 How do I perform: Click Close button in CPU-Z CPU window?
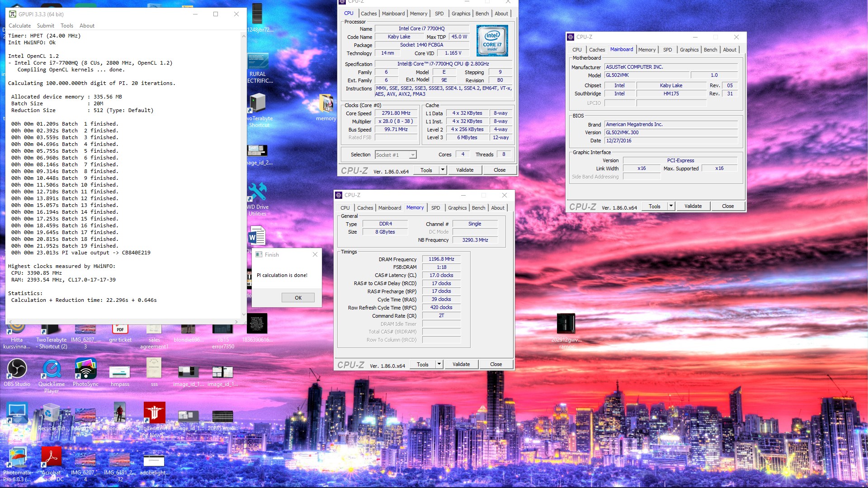point(500,170)
